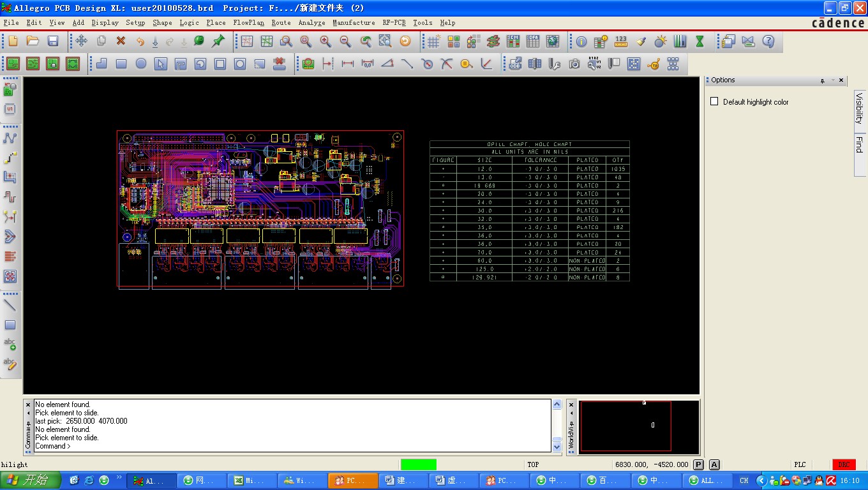Expand the Visibility side panel tab
This screenshot has width=868, height=490.
pos(859,108)
